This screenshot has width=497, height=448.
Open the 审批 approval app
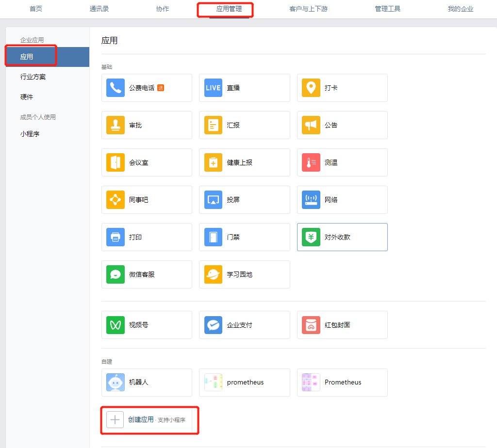tap(147, 125)
